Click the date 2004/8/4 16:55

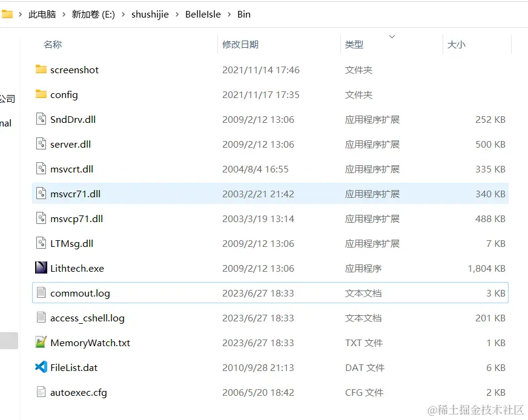tap(256, 169)
